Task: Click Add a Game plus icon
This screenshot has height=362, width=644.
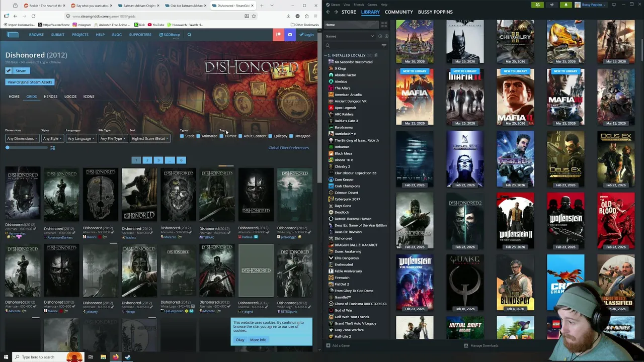Action: (328, 345)
